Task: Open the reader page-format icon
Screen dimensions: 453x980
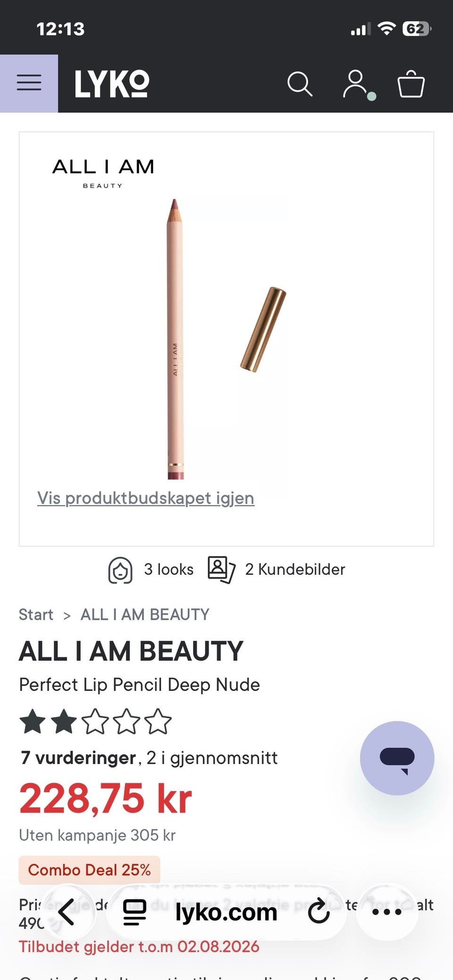Action: [134, 912]
